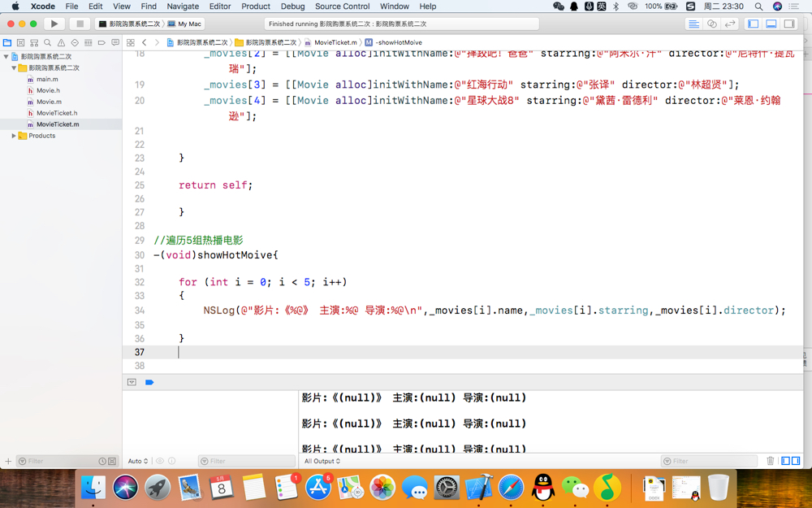The width and height of the screenshot is (812, 508).
Task: Toggle the Navigator pane visibility
Action: (x=754, y=24)
